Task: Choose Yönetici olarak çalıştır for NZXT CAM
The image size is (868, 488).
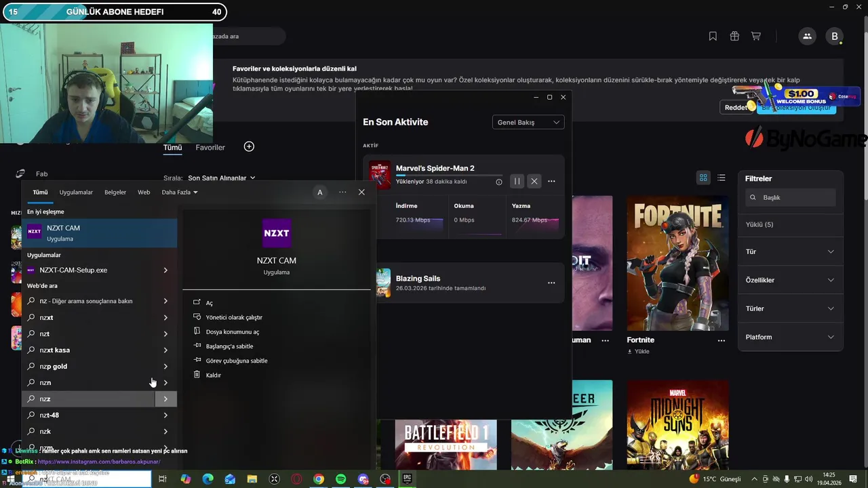Action: coord(234,317)
